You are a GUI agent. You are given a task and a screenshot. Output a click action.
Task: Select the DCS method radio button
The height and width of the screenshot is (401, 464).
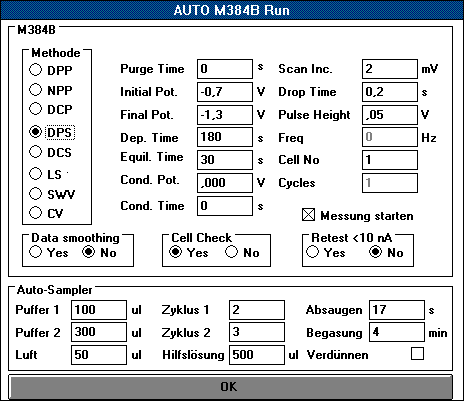click(x=35, y=152)
